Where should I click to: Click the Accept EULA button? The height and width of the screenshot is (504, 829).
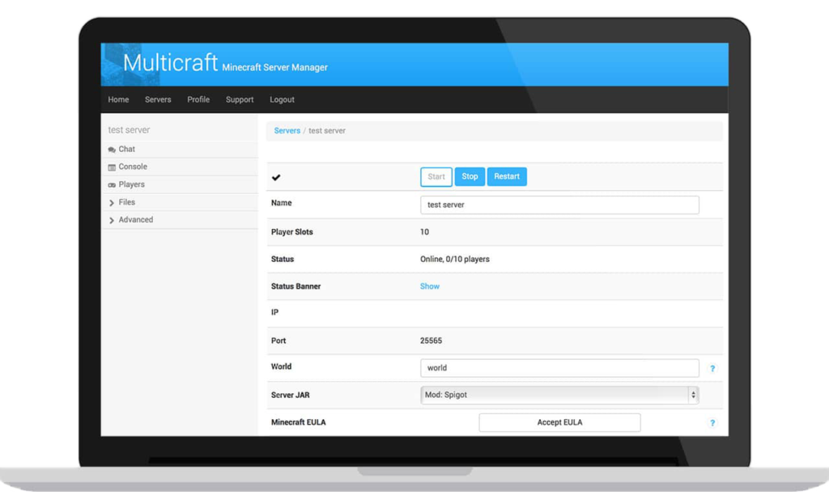click(x=559, y=422)
